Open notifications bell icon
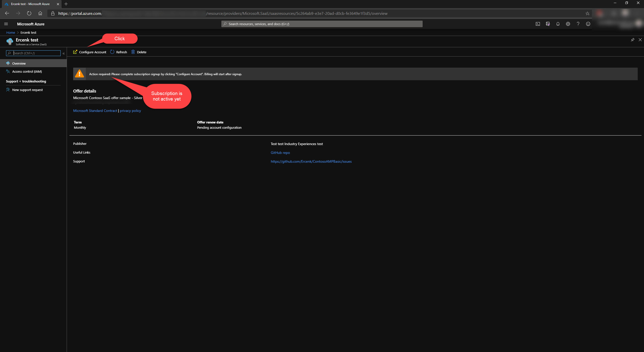The height and width of the screenshot is (352, 644). [x=558, y=24]
